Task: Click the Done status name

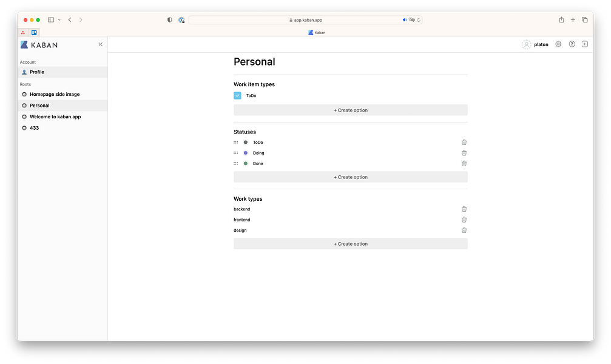Action: click(x=258, y=163)
